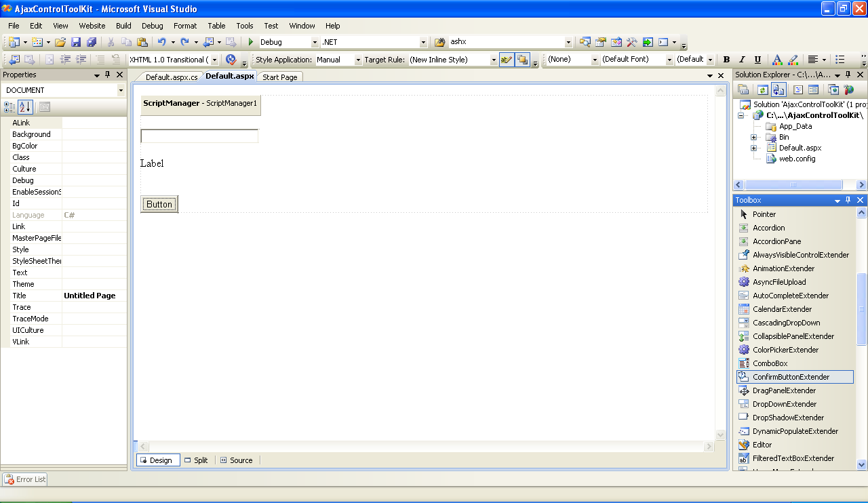The width and height of the screenshot is (868, 503).
Task: Click Solution Explorer horizontal scrollbar thumb
Action: click(x=793, y=185)
